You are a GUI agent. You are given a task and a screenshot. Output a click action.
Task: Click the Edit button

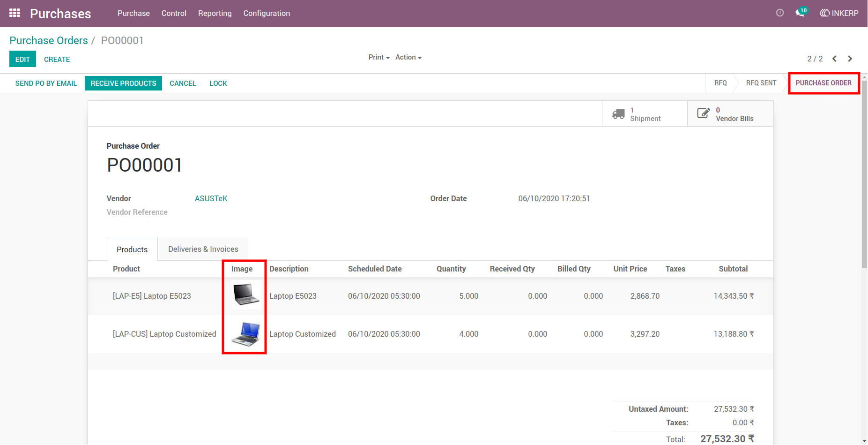pos(22,59)
